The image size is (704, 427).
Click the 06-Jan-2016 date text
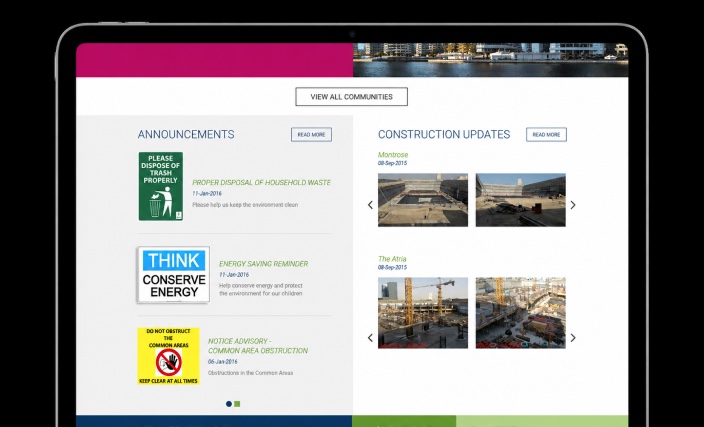click(x=223, y=361)
